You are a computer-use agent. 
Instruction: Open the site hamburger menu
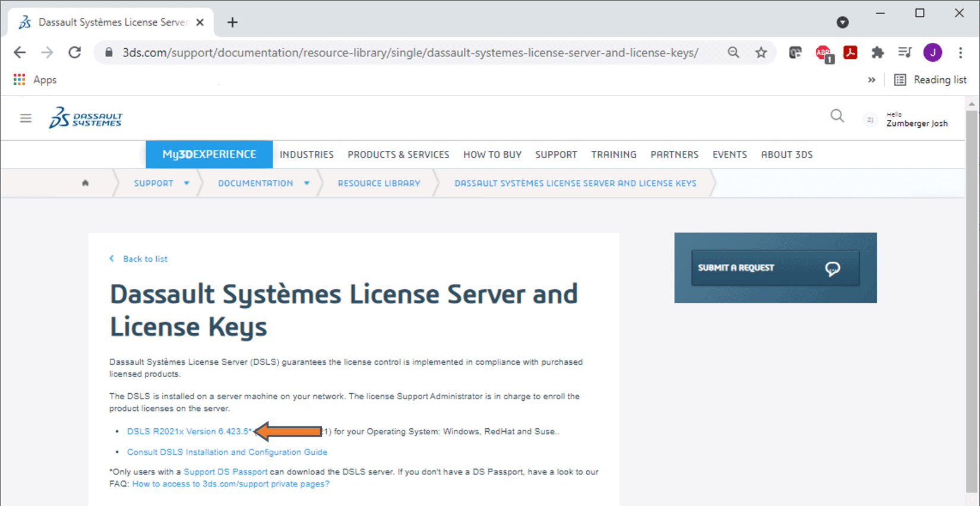[26, 118]
